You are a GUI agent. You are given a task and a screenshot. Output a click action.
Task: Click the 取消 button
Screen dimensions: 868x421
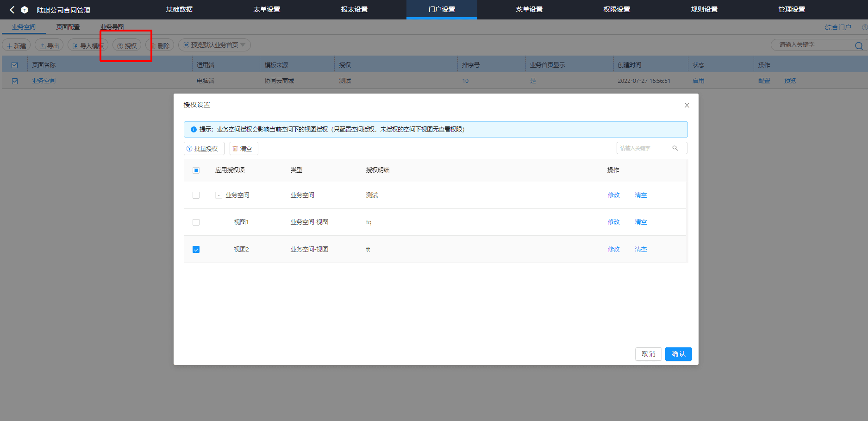[x=649, y=354]
